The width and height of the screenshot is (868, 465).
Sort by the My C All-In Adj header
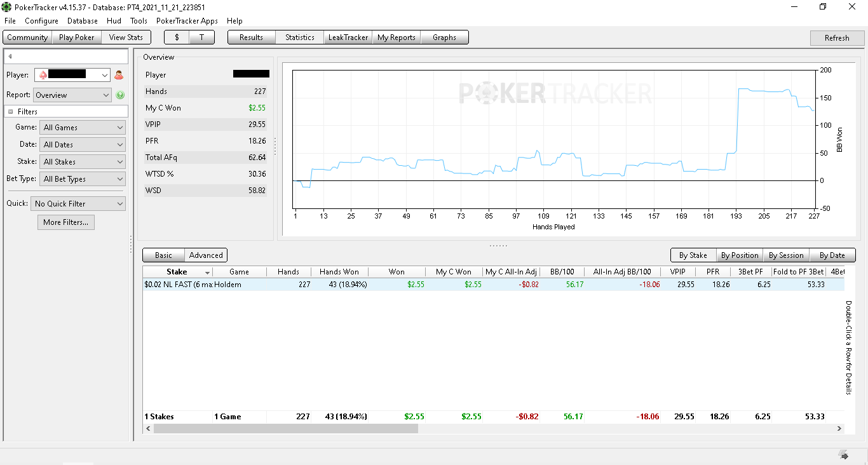pos(511,272)
